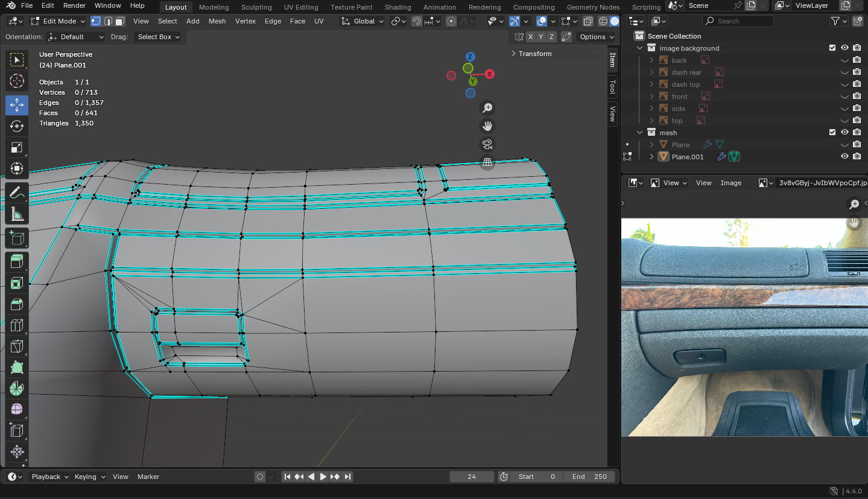Collapse the image background collection
The width and height of the screenshot is (868, 499).
click(x=640, y=48)
